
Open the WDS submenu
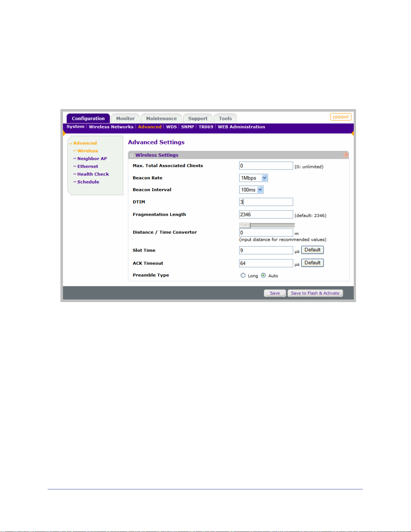[171, 127]
